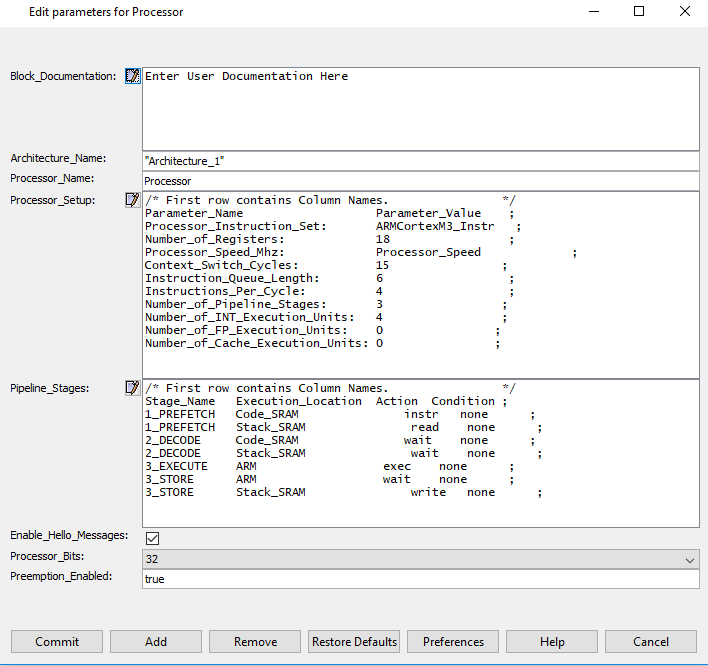
Task: Click the Commit button
Action: [57, 642]
